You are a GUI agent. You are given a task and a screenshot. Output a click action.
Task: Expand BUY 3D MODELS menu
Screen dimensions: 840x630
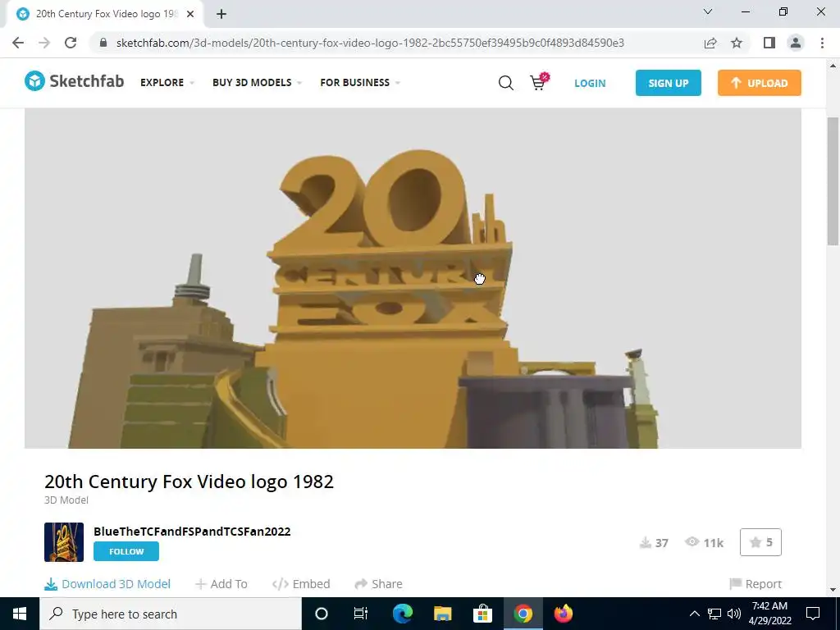(x=257, y=83)
